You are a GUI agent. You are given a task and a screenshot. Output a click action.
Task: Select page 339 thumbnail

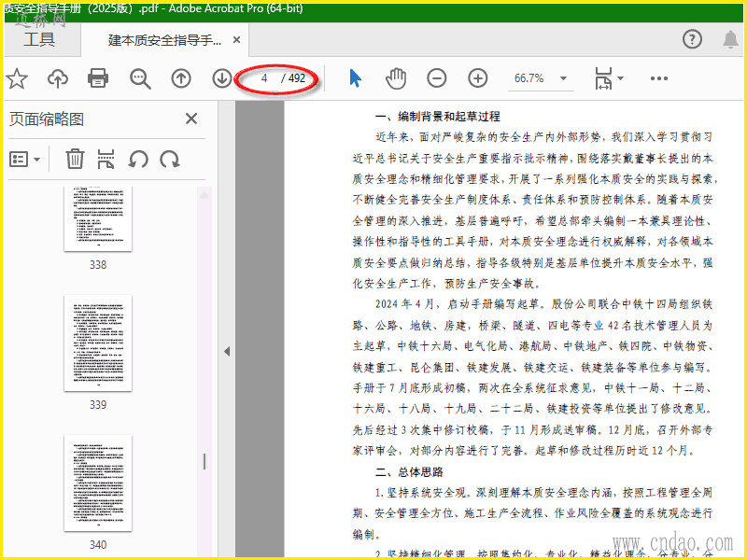[98, 343]
